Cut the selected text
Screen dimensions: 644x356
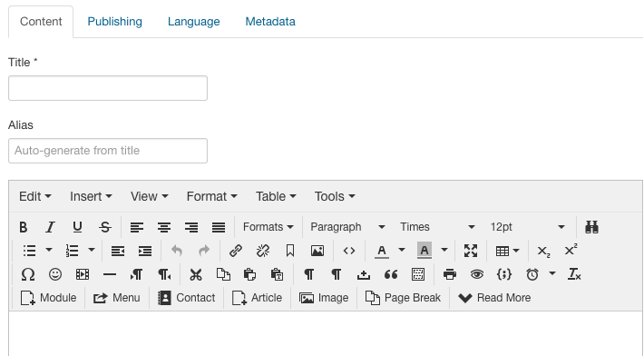coord(196,274)
